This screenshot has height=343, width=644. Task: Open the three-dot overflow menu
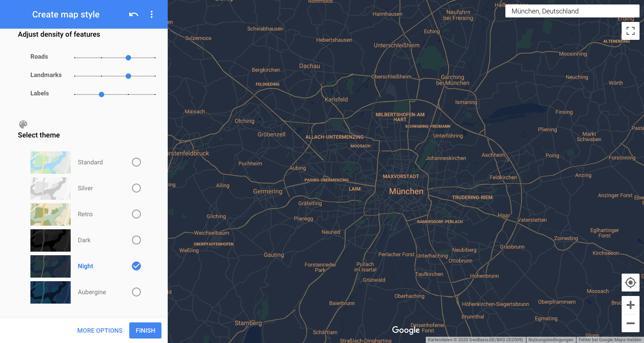pyautogui.click(x=152, y=14)
